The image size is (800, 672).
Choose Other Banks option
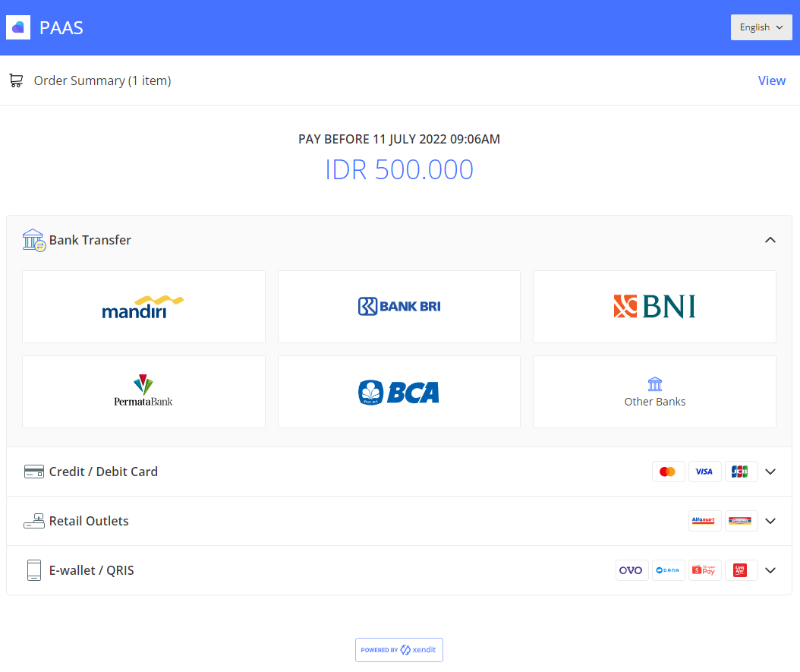point(654,392)
